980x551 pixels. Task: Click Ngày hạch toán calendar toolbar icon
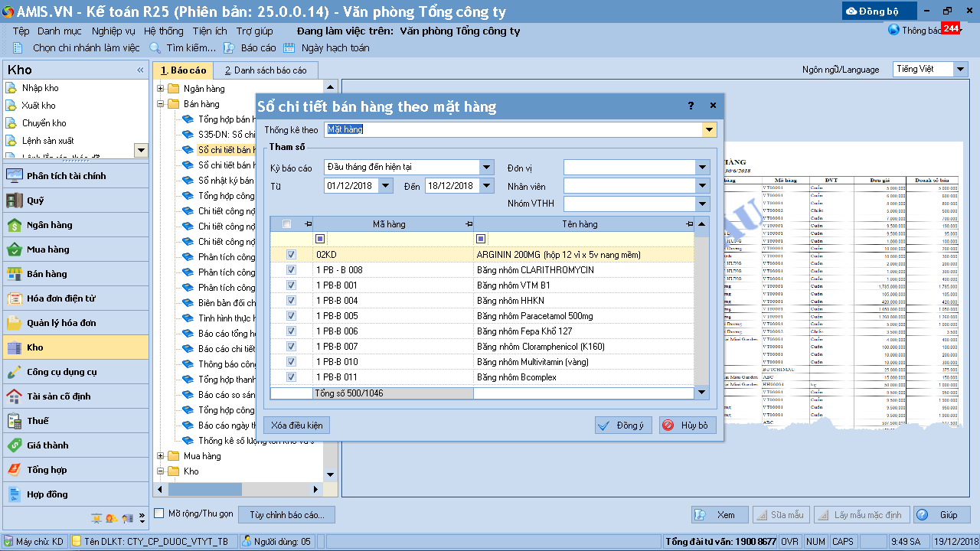coord(289,48)
